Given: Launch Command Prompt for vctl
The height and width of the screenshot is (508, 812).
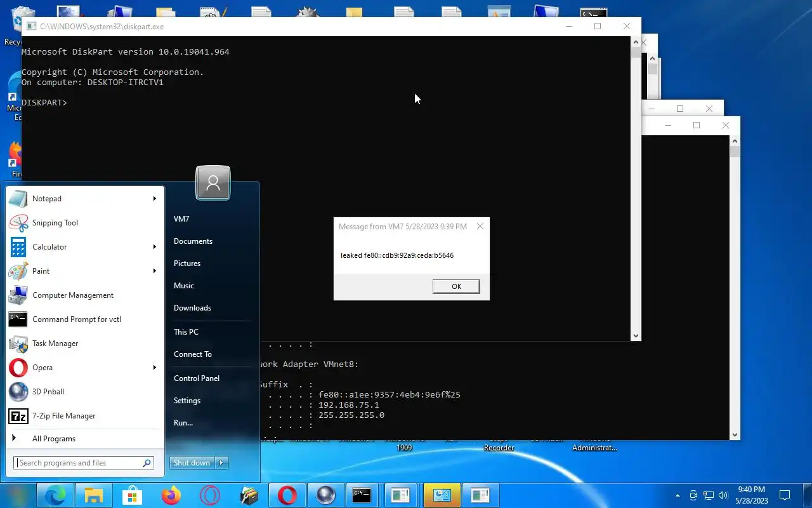Looking at the screenshot, I should pyautogui.click(x=84, y=319).
